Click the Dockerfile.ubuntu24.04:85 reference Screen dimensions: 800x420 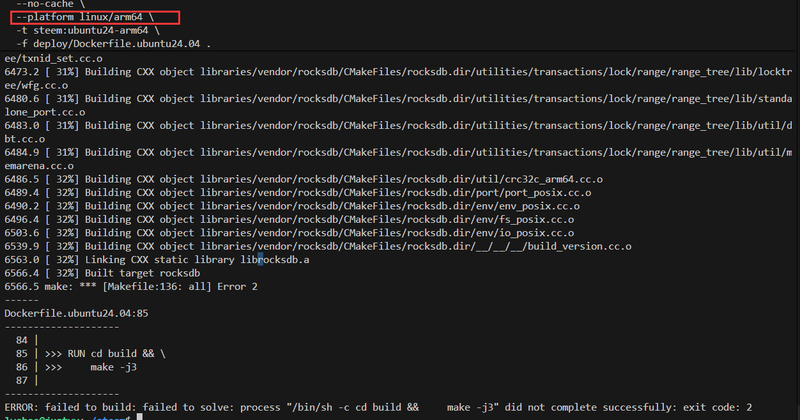(76, 313)
